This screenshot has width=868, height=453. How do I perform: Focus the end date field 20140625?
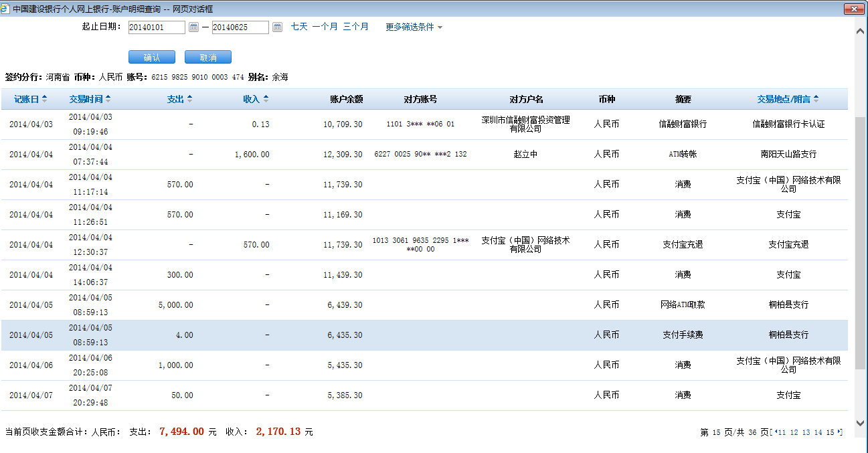(x=240, y=27)
